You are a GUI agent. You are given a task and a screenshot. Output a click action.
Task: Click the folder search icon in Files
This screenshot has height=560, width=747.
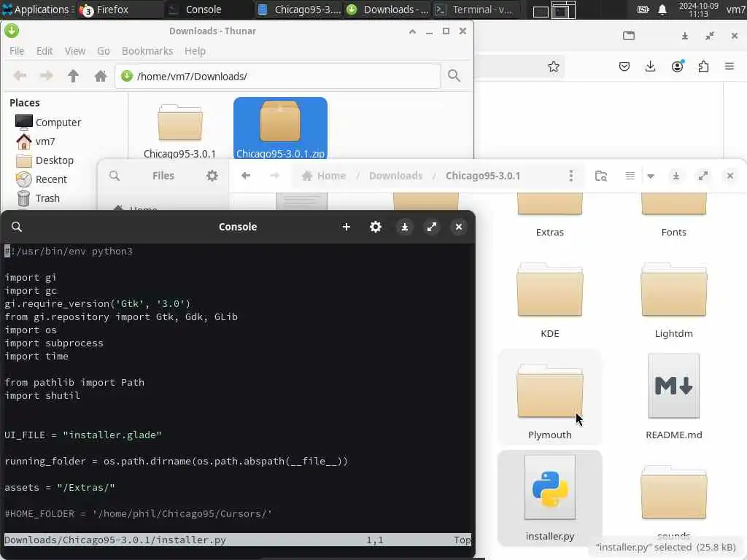click(601, 176)
